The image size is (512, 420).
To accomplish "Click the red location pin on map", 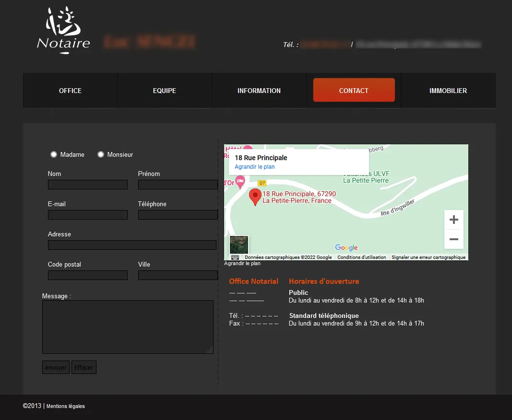I will (x=255, y=197).
